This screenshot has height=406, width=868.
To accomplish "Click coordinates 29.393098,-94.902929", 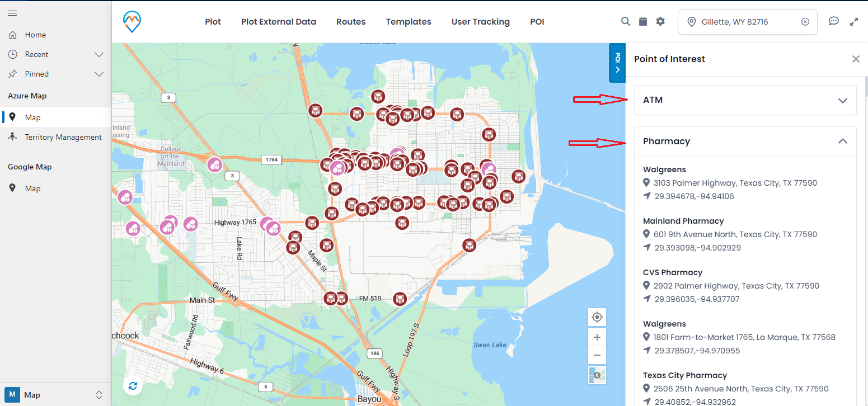I will (698, 248).
